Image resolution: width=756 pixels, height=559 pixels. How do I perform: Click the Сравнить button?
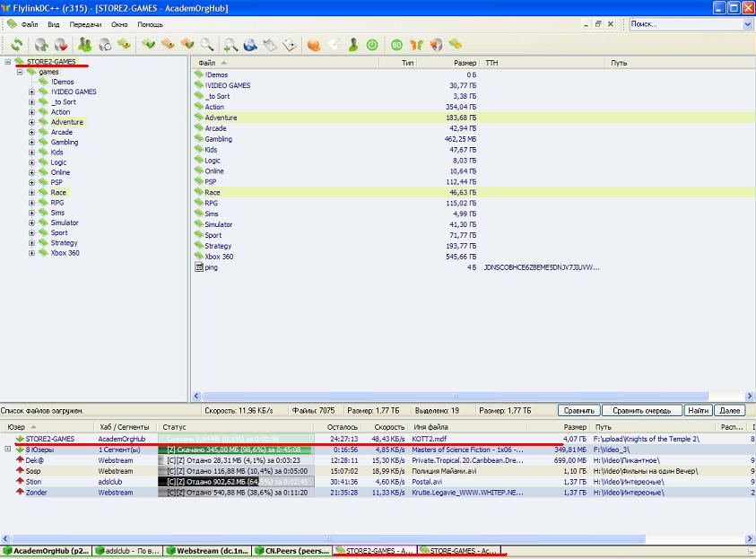point(579,410)
